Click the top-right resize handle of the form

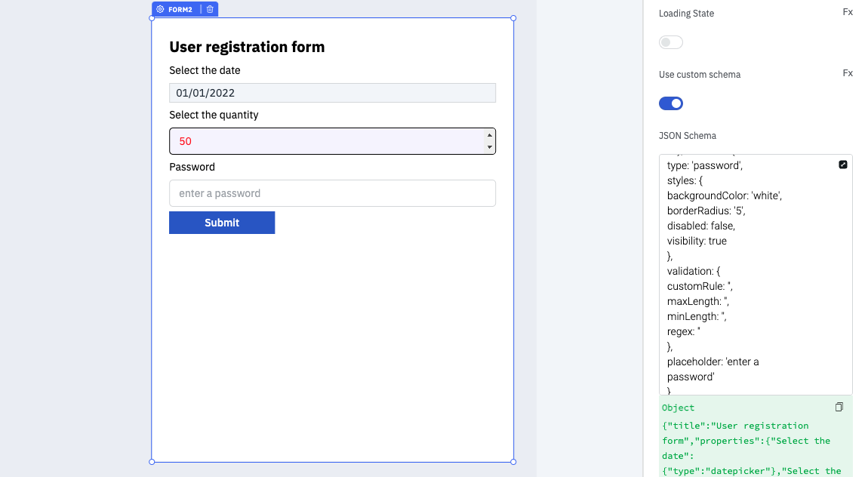tap(513, 18)
